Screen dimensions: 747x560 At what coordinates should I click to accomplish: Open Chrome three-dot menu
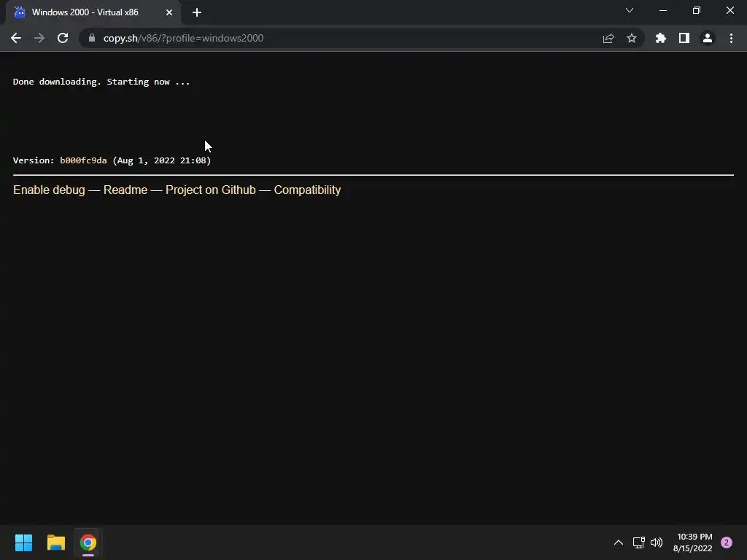731,38
